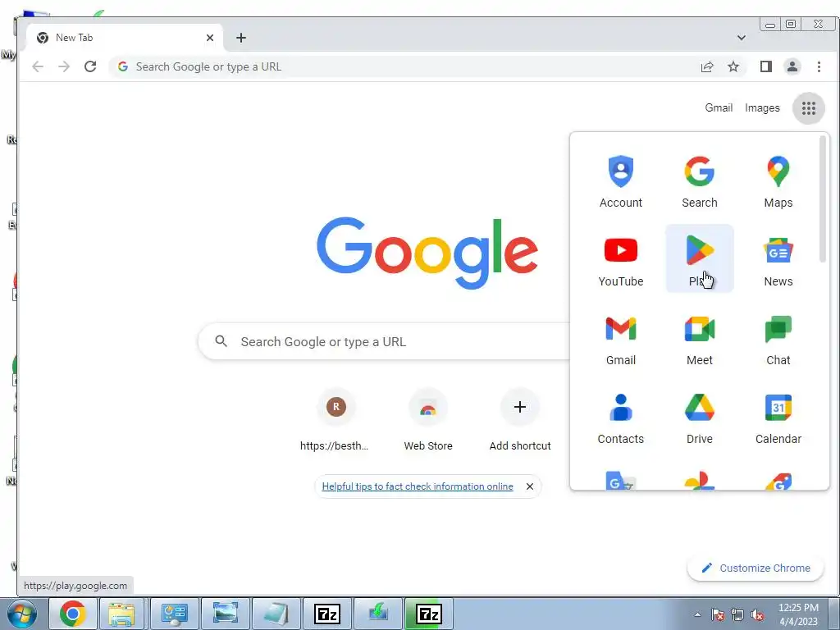Image resolution: width=840 pixels, height=630 pixels.
Task: Close the New Tab tab
Action: [x=209, y=38]
